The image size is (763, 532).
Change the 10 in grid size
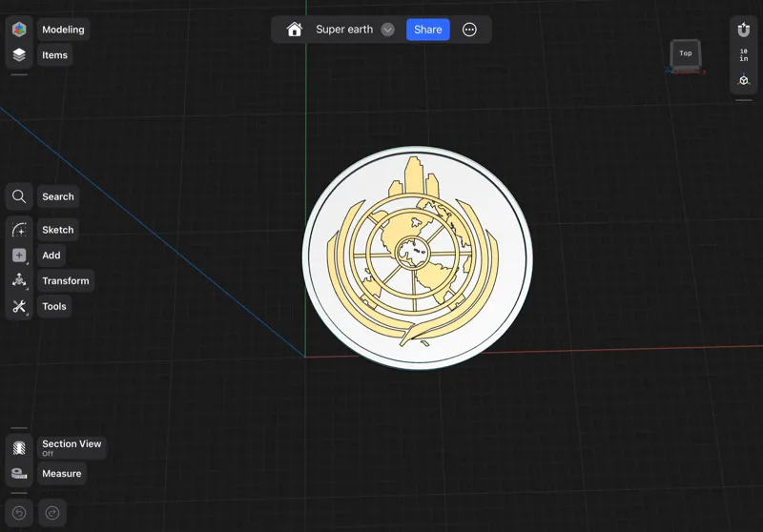744,55
